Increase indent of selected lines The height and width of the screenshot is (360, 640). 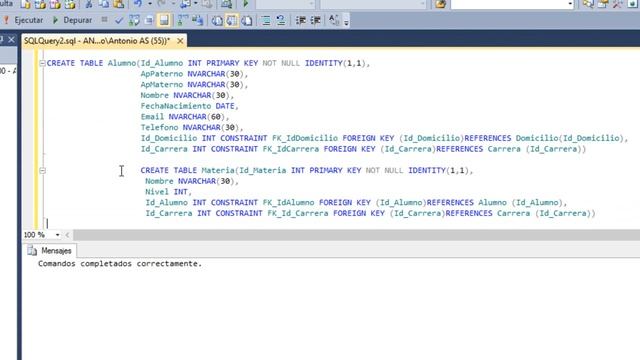pos(316,20)
